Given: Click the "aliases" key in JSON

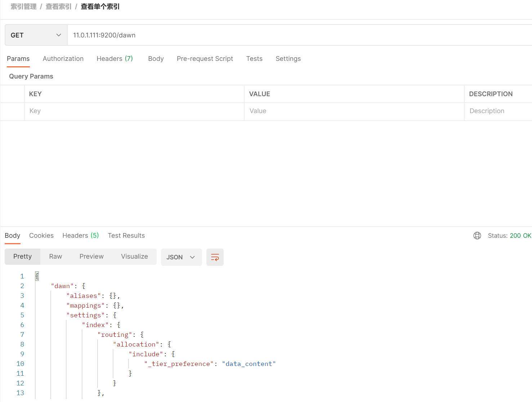Looking at the screenshot, I should [84, 296].
